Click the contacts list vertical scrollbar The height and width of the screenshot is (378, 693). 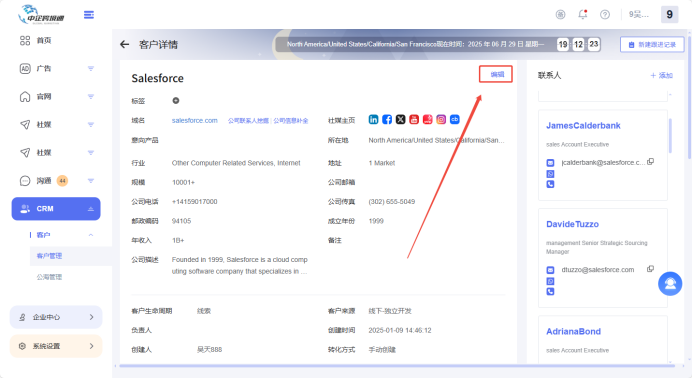point(670,136)
